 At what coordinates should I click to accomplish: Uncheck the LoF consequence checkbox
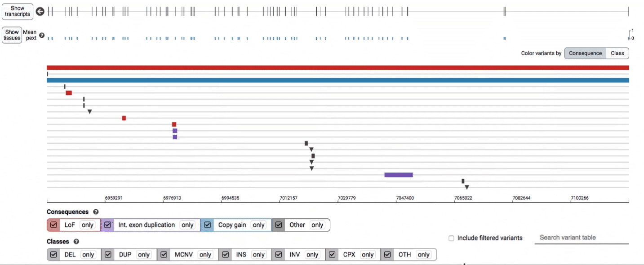point(53,225)
